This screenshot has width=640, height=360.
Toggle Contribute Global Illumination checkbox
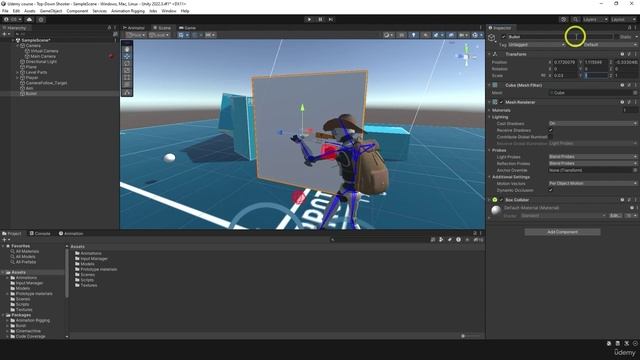click(551, 137)
